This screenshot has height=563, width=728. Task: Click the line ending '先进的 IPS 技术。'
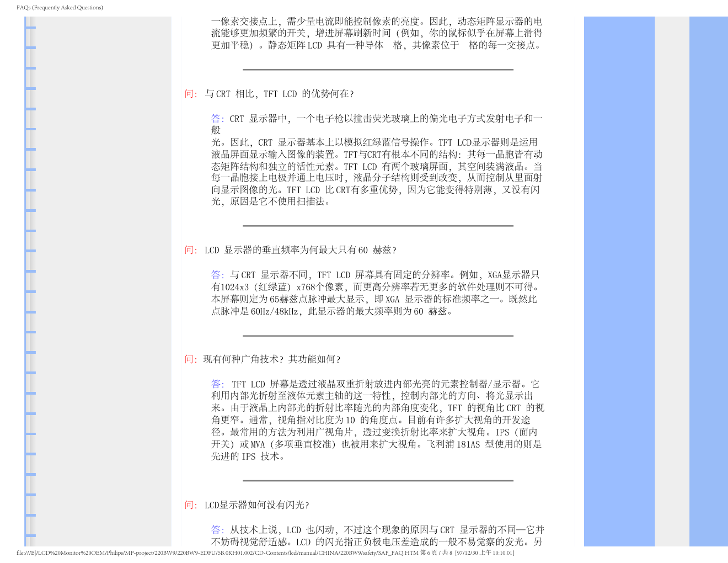[248, 456]
